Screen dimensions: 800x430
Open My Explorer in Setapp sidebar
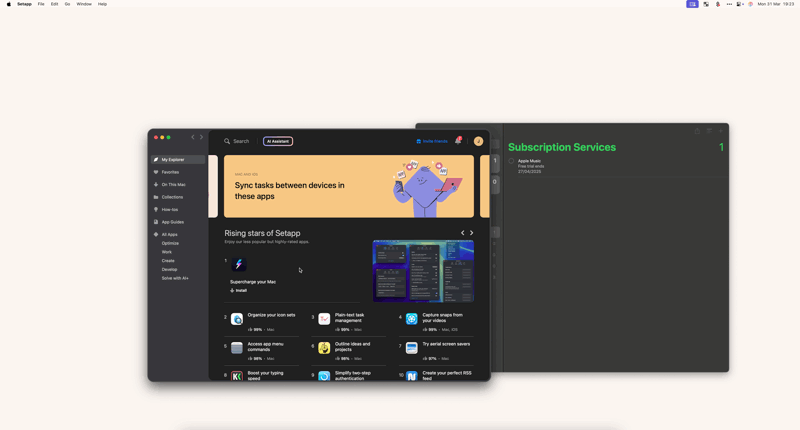click(178, 160)
